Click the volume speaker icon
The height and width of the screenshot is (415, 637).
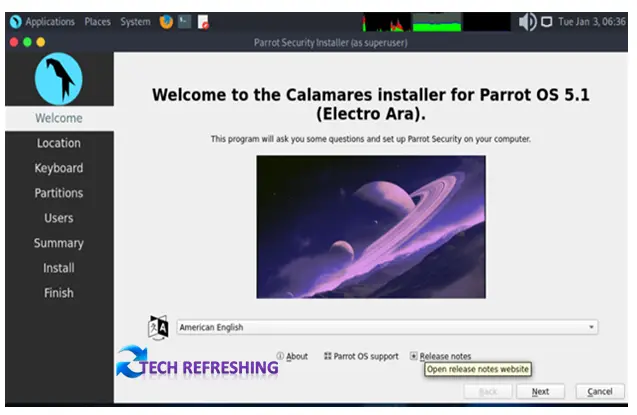(x=527, y=22)
